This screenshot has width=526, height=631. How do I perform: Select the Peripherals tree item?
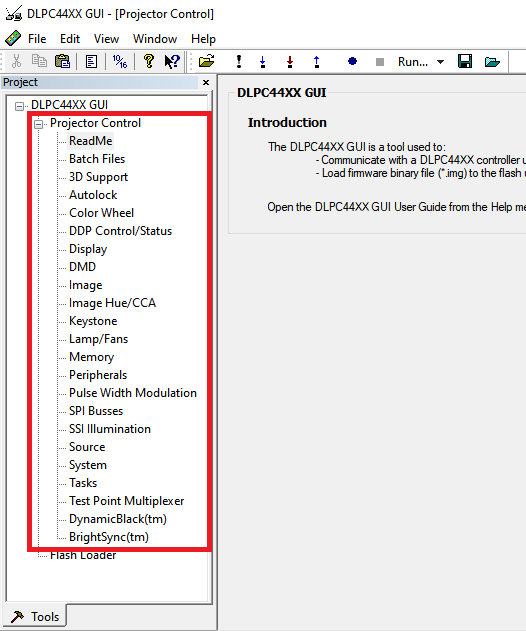click(98, 375)
